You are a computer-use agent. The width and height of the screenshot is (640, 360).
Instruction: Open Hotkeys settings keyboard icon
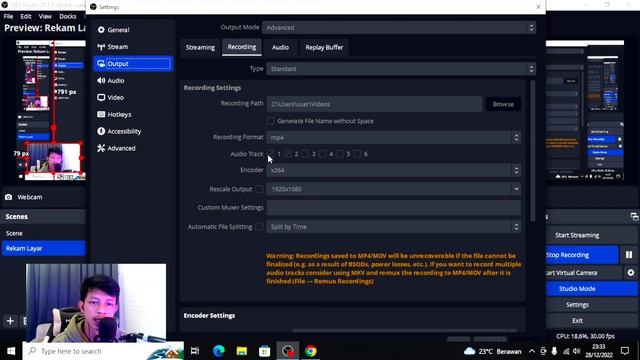[x=101, y=114]
